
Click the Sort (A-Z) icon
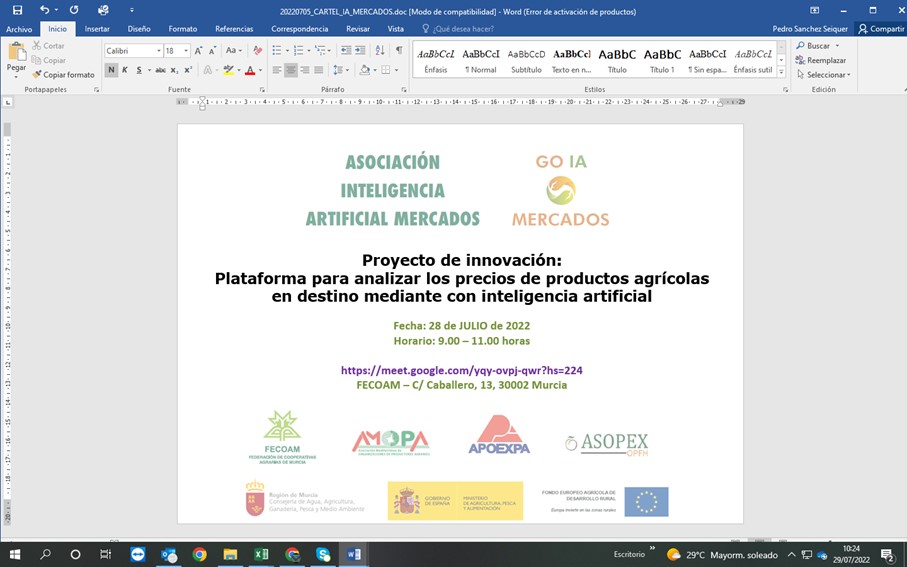380,51
